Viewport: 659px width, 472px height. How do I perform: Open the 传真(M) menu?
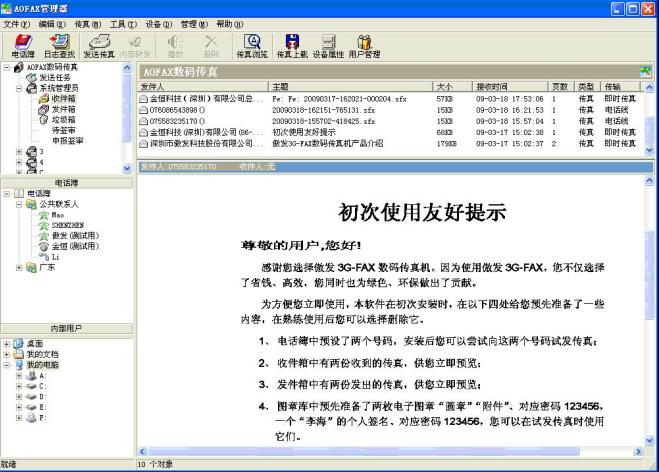[88, 24]
